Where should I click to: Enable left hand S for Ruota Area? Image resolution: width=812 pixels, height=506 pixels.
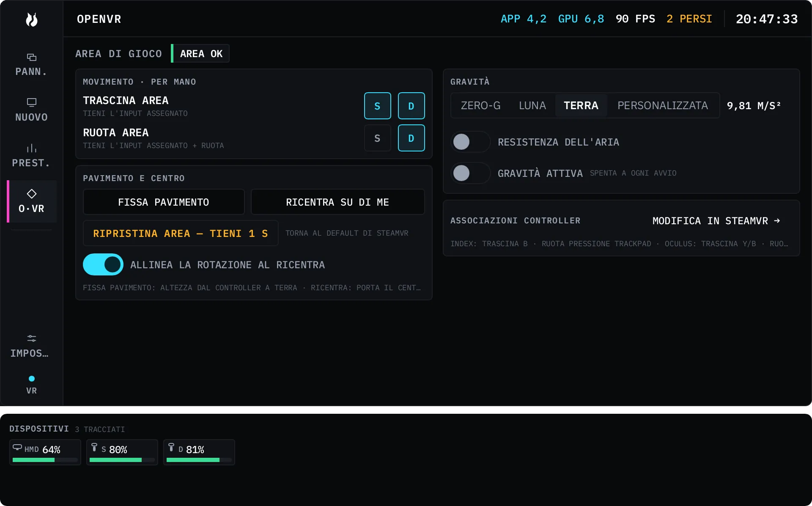click(377, 138)
